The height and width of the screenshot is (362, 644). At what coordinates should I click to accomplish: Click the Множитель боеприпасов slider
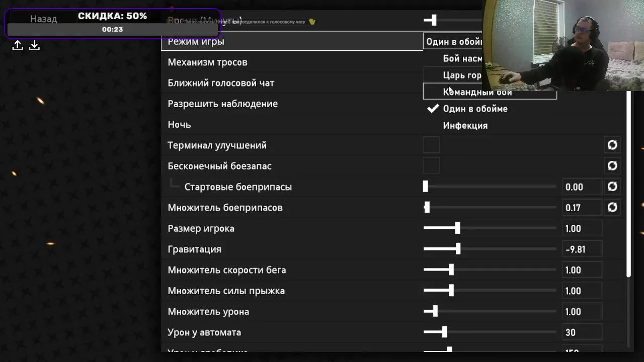point(490,208)
